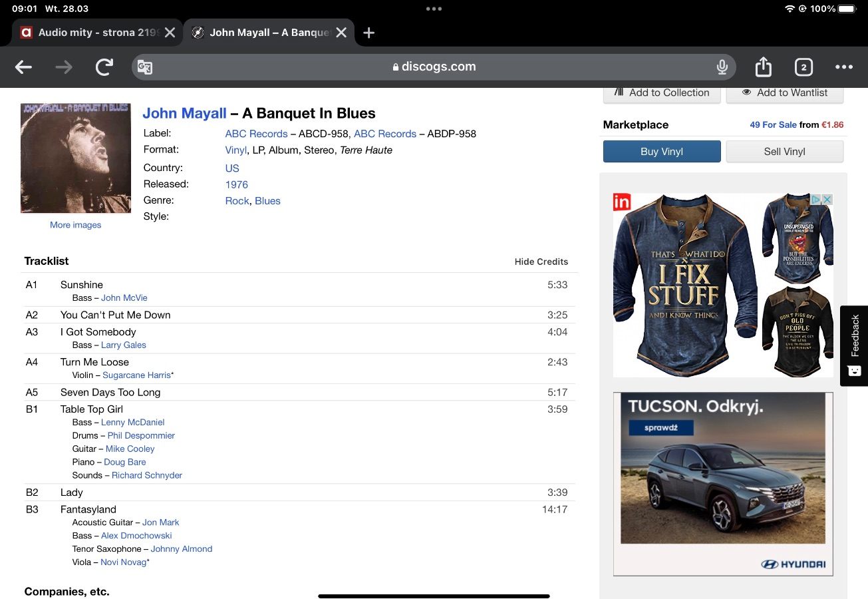The height and width of the screenshot is (599, 868).
Task: Open the album cover thumbnail
Action: (76, 158)
